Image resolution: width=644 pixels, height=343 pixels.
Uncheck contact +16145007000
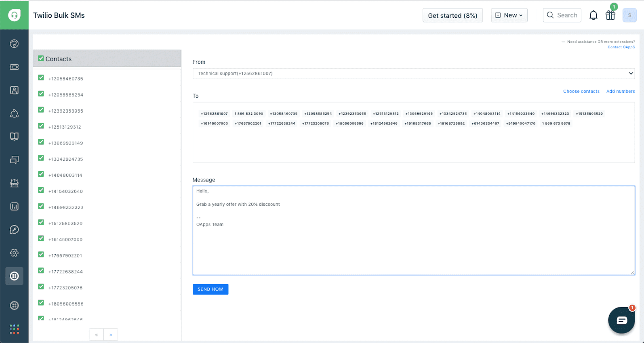click(41, 238)
